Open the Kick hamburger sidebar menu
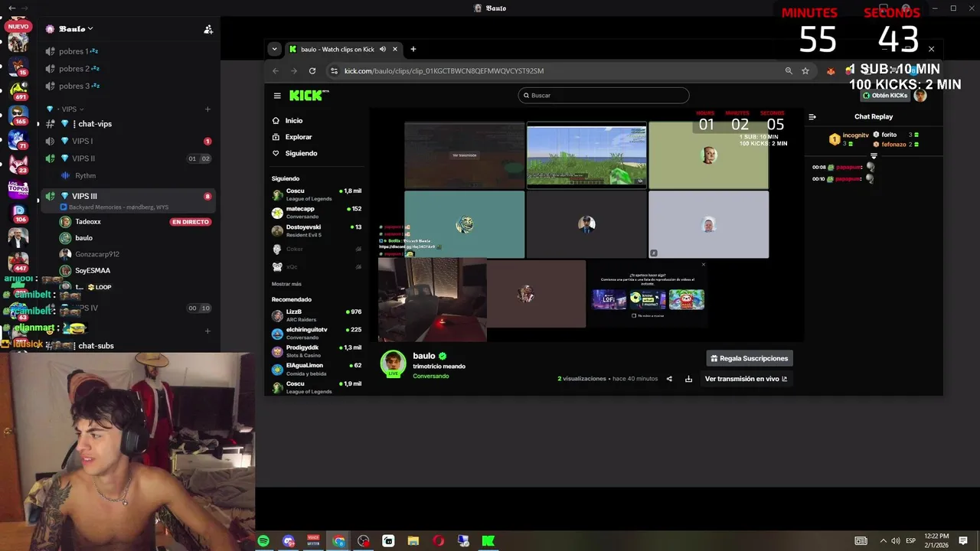Image resolution: width=980 pixels, height=551 pixels. click(x=277, y=96)
